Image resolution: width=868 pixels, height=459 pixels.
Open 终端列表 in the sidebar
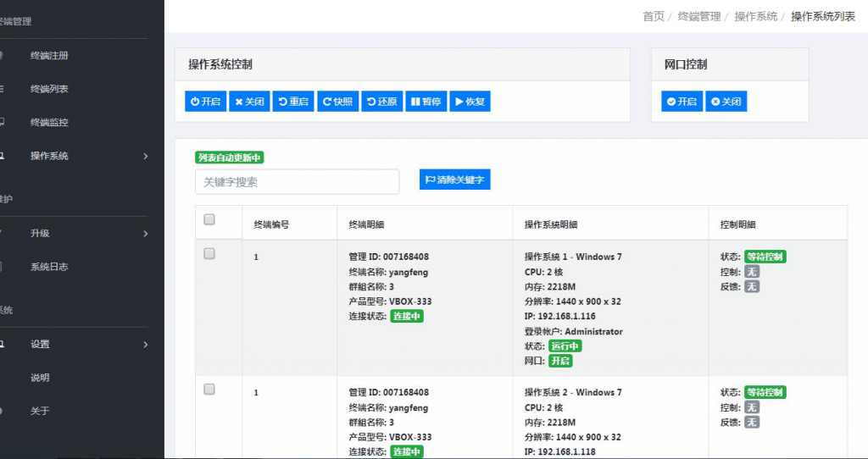point(49,89)
